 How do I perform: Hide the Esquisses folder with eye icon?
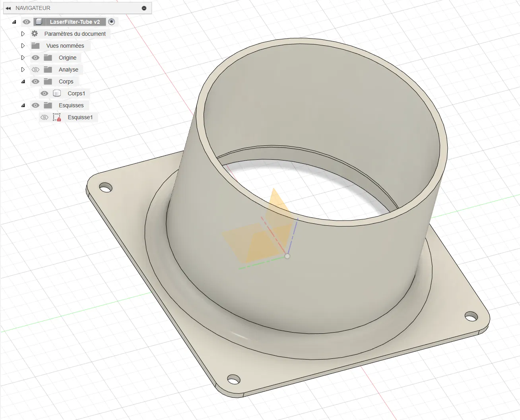pyautogui.click(x=35, y=105)
